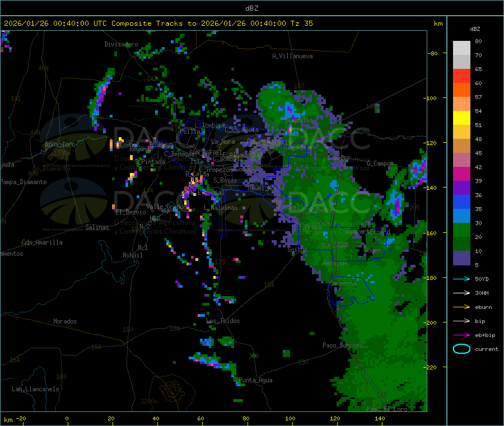Click the S_Pintada map label
Viewport: 504px width, 426px height.
coord(150,162)
